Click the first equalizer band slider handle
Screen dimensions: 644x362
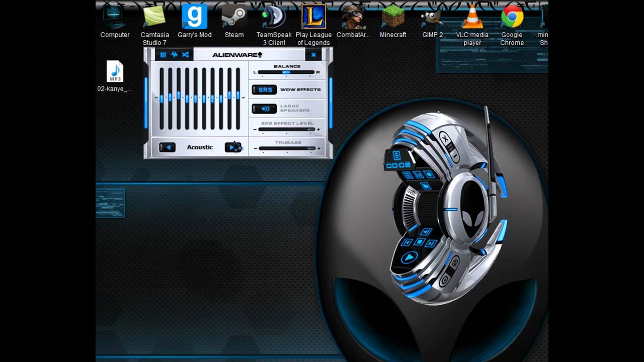click(x=162, y=98)
